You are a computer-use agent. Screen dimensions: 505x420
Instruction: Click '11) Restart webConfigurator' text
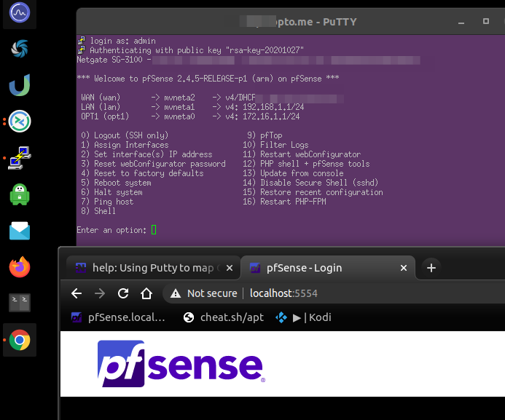[302, 154]
